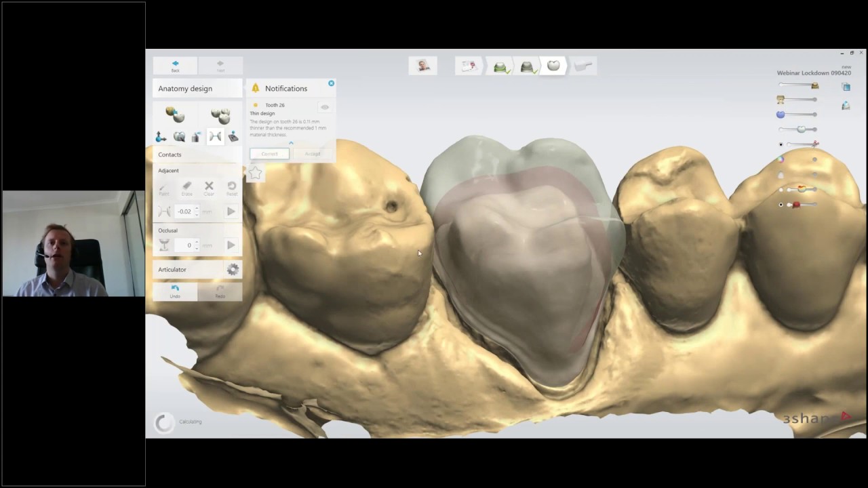Click the star favorites icon
868x488 pixels.
(x=255, y=174)
